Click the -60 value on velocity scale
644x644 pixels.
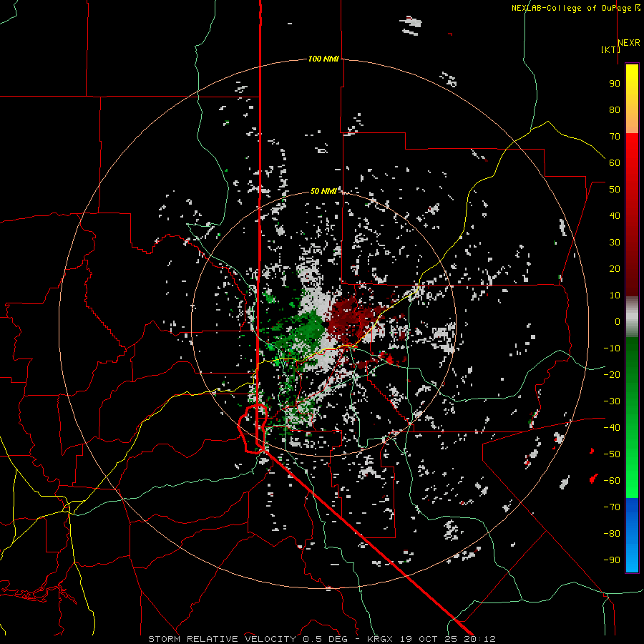coord(612,481)
